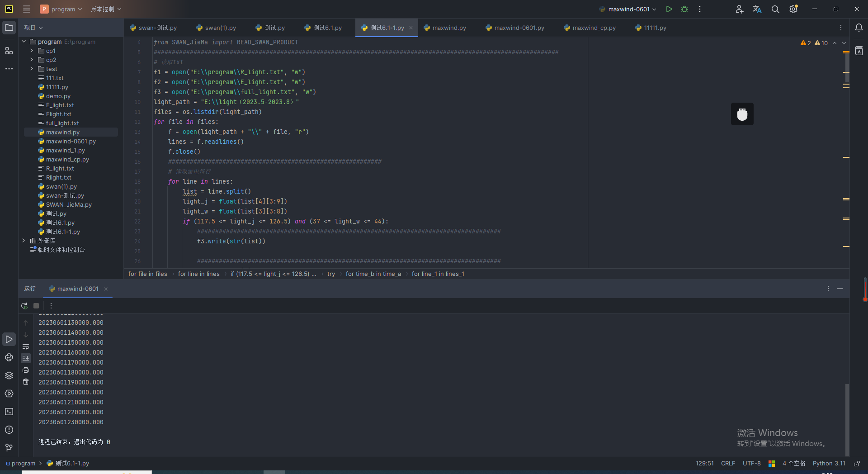Open Terminal tool window
This screenshot has height=474, width=868.
9,412
